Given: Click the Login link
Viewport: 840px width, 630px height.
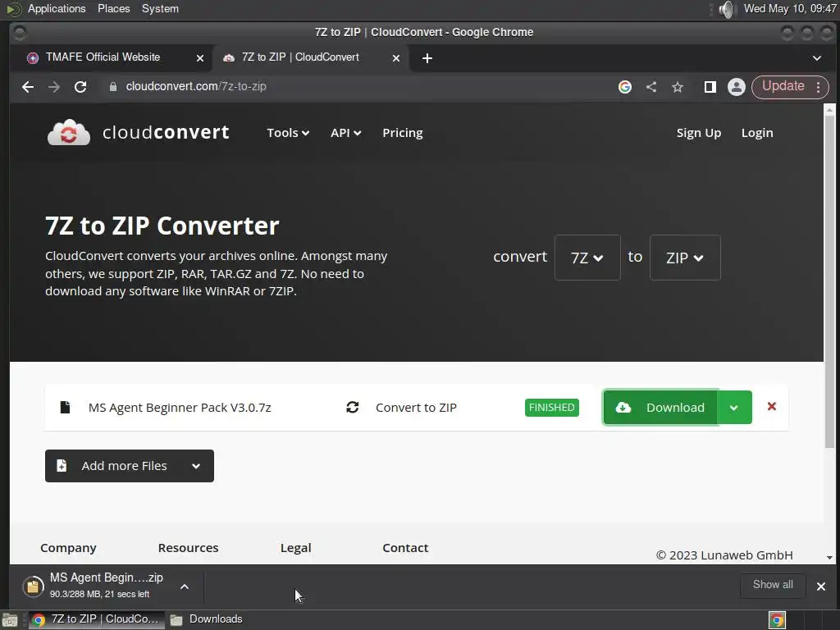Looking at the screenshot, I should pos(757,133).
